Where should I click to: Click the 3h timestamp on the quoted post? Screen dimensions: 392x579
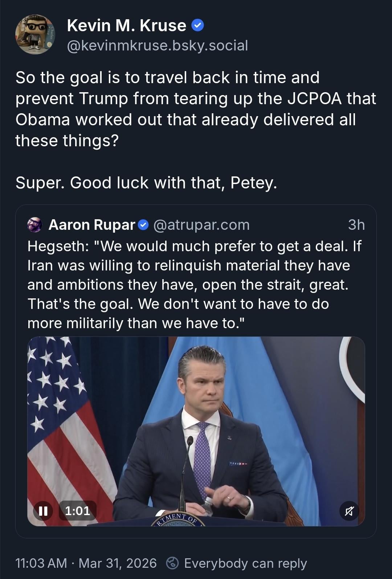(356, 225)
